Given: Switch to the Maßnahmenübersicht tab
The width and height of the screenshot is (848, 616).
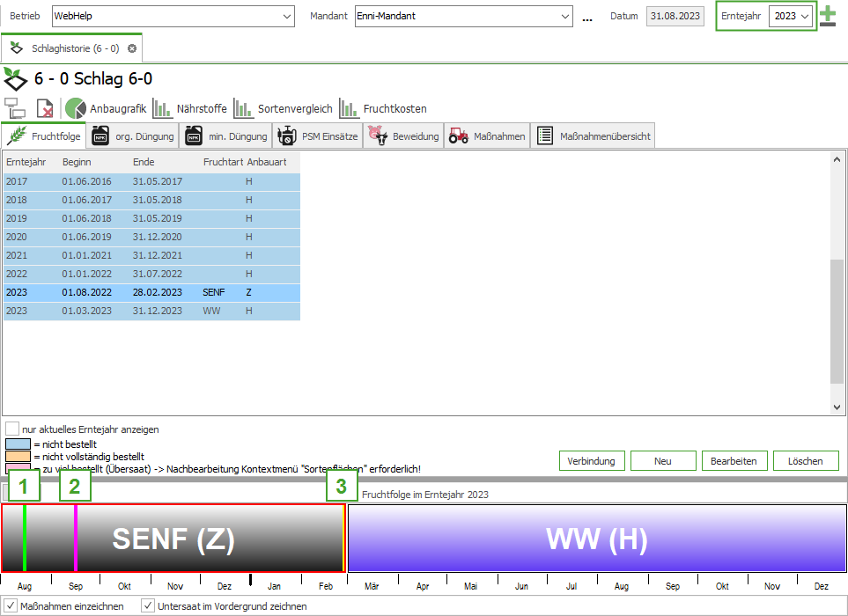Looking at the screenshot, I should click(x=594, y=136).
